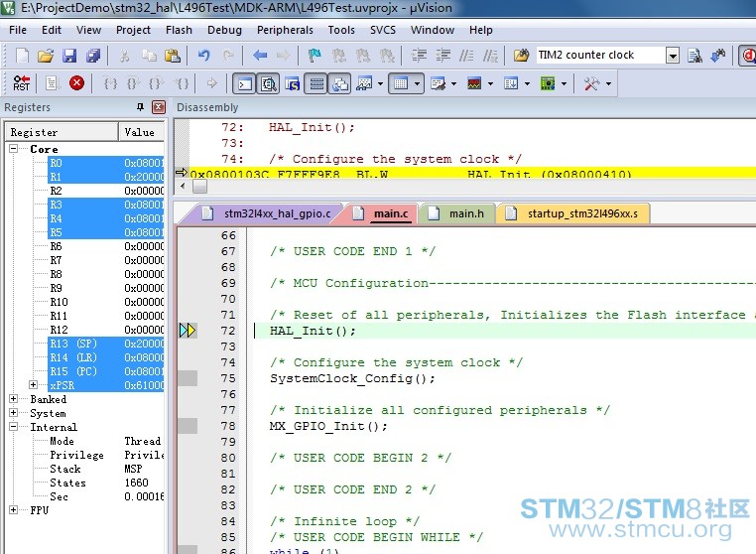Navigate backwards with the blue arrow
The width and height of the screenshot is (756, 554).
260,56
